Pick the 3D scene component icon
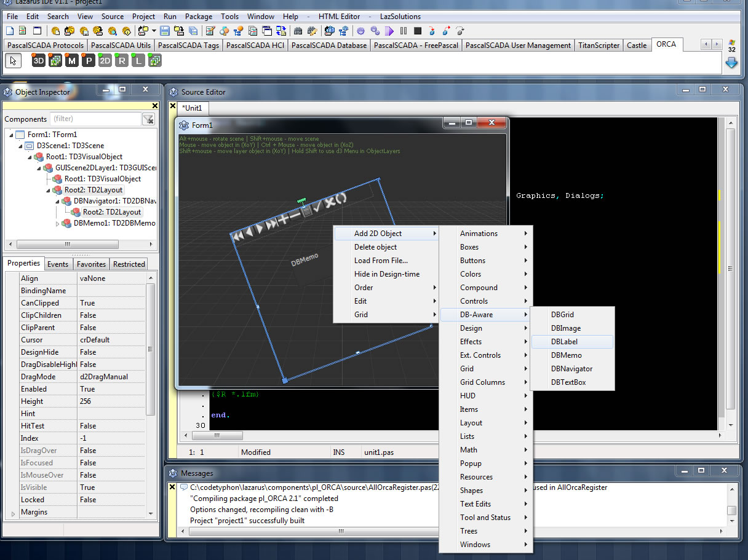The width and height of the screenshot is (748, 560). pyautogui.click(x=39, y=60)
